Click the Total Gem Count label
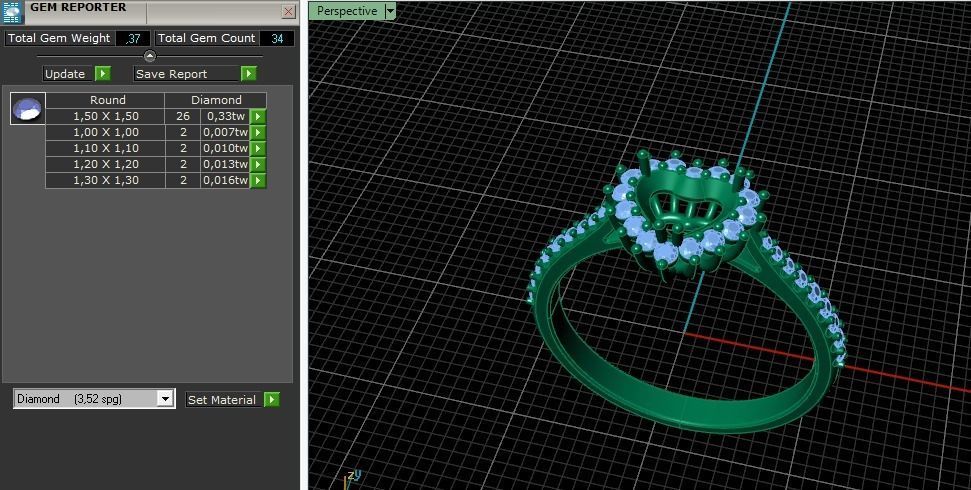 coord(206,38)
